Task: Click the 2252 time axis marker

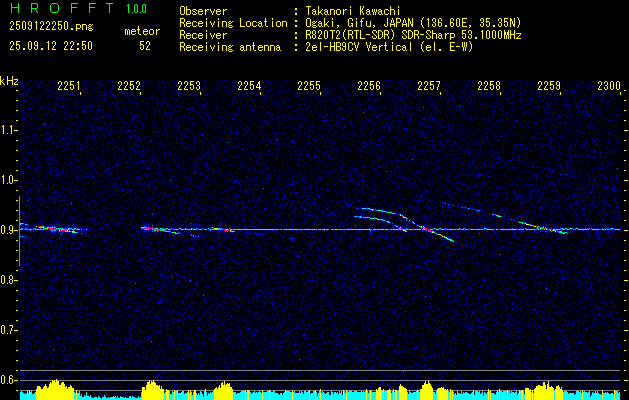Action: pos(129,86)
